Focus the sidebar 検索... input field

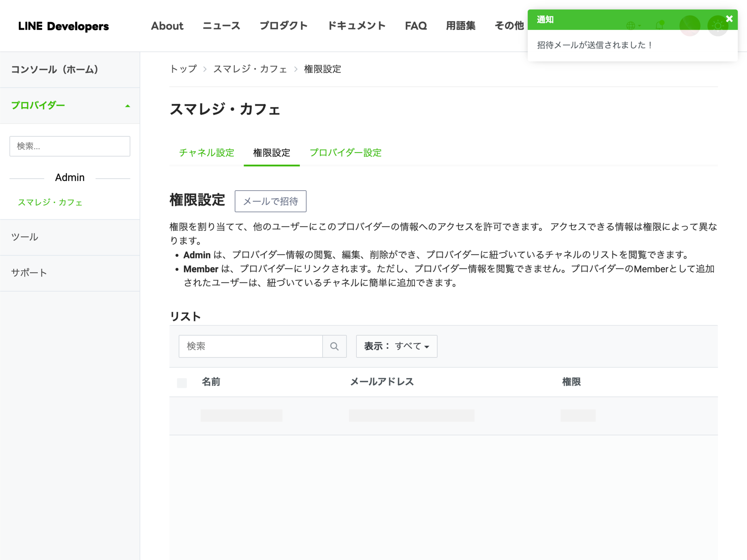pyautogui.click(x=70, y=146)
